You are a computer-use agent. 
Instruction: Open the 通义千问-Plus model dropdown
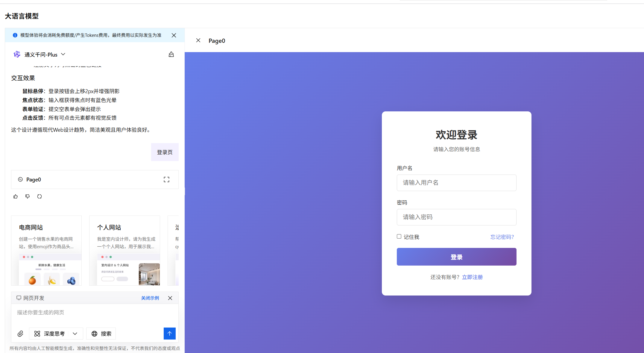[x=41, y=54]
